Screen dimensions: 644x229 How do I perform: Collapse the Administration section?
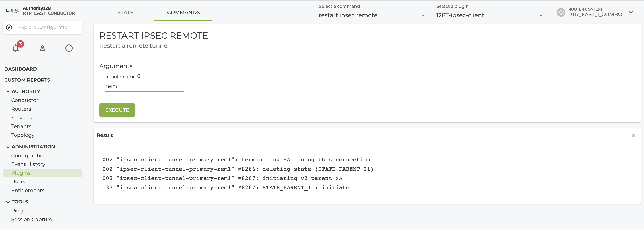pos(8,147)
